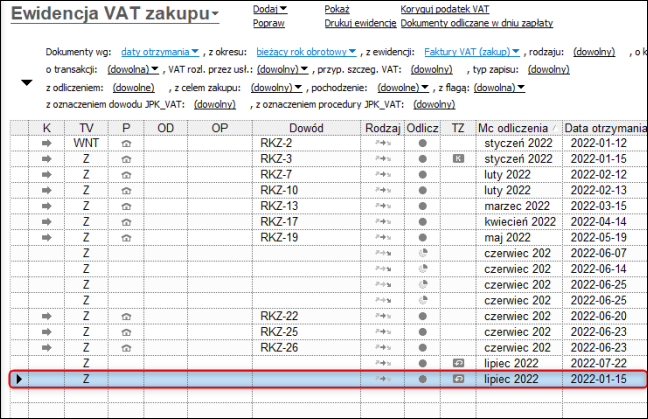
Task: Click the house icon in the RKZ-19 row
Action: click(x=126, y=238)
